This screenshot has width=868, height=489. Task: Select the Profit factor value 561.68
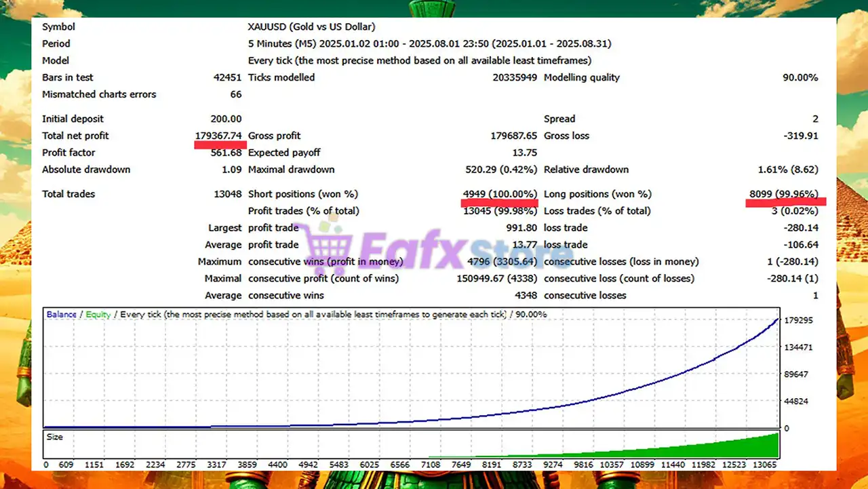click(226, 153)
